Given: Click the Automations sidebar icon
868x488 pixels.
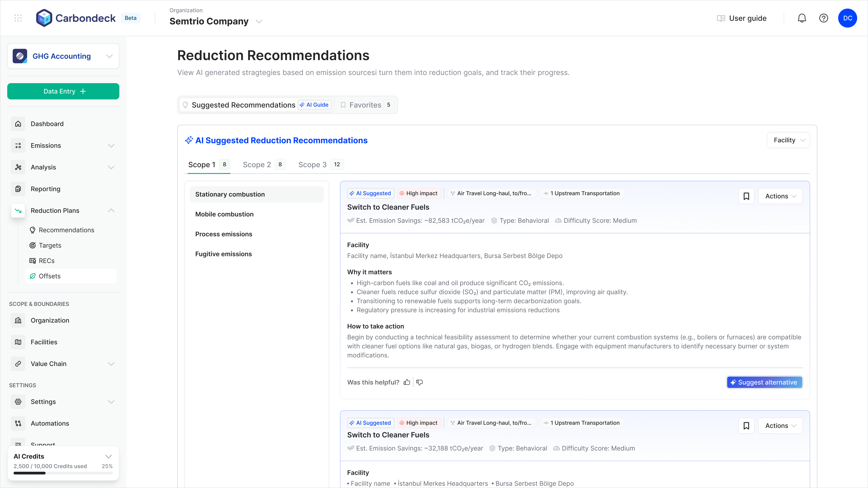Looking at the screenshot, I should pyautogui.click(x=18, y=423).
